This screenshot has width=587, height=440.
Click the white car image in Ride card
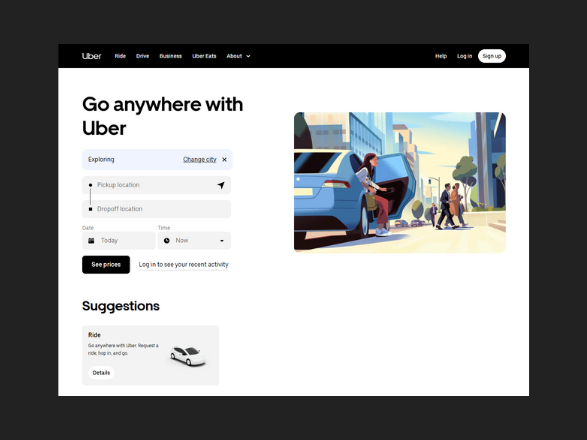coord(188,356)
